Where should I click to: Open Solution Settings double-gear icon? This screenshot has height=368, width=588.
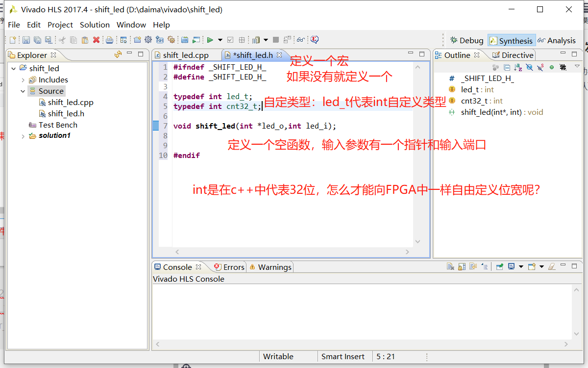click(171, 40)
